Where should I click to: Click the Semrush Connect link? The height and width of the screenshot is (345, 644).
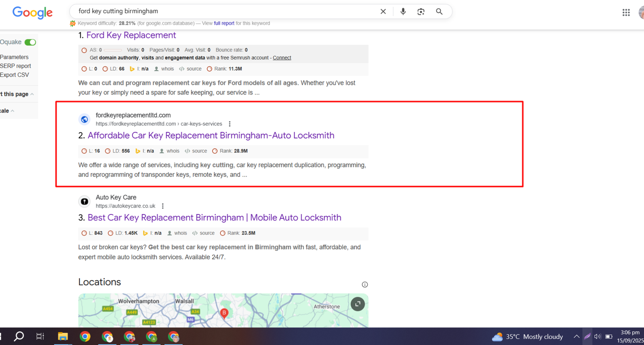(x=282, y=58)
